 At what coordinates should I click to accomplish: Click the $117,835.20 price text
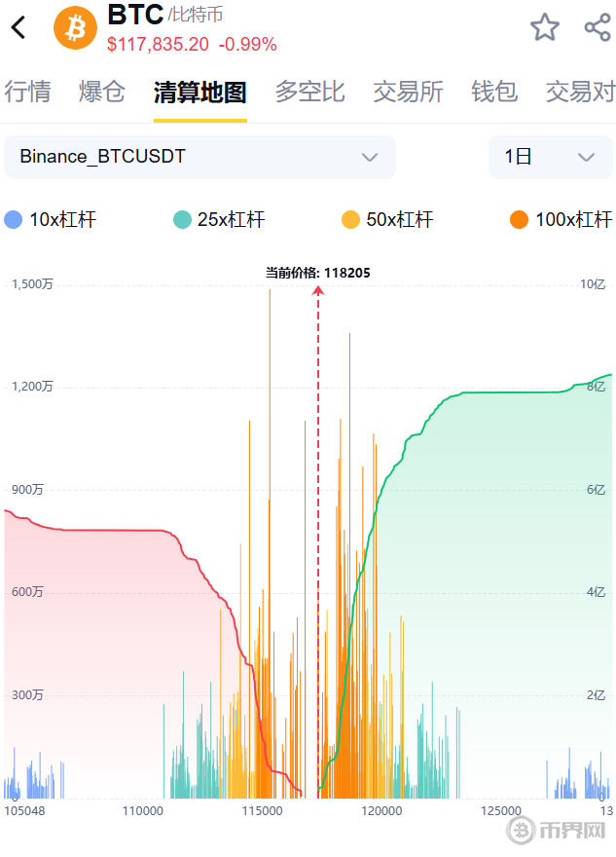(158, 44)
